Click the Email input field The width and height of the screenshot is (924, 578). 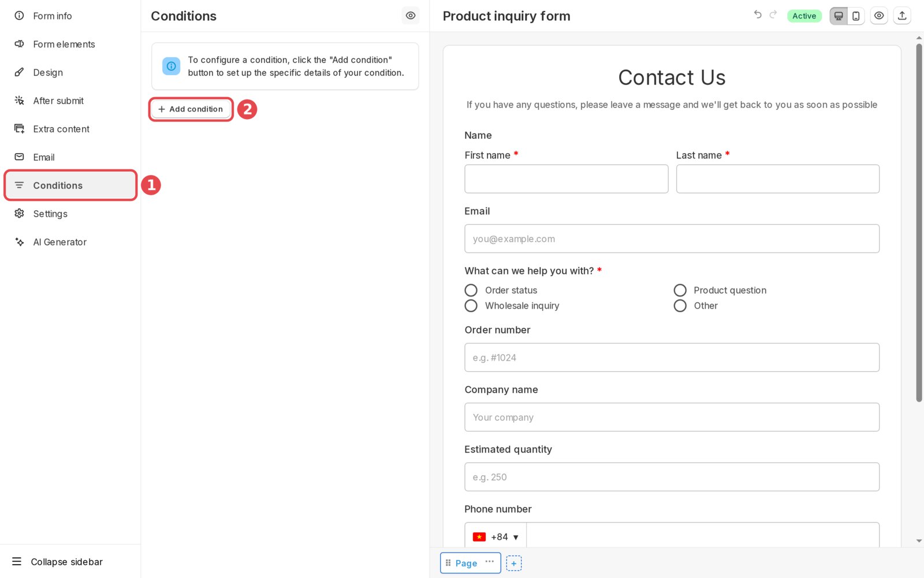click(672, 239)
